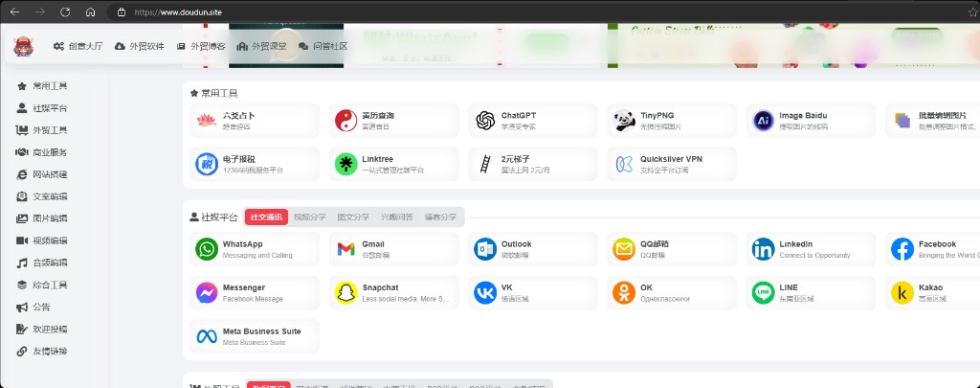980x388 pixels.
Task: Click the orange OK (Odnoklassniki) icon
Action: pos(624,293)
